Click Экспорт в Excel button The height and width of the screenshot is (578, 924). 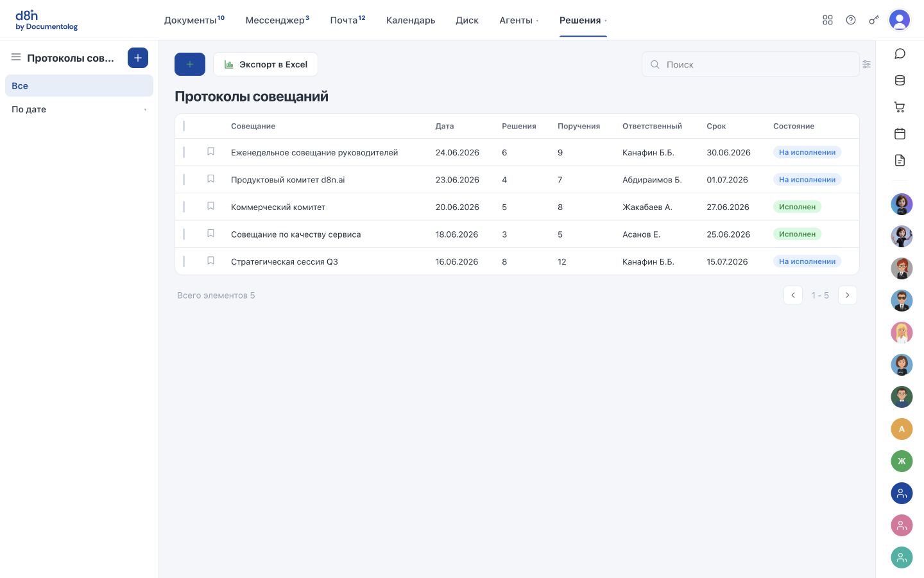pos(266,64)
